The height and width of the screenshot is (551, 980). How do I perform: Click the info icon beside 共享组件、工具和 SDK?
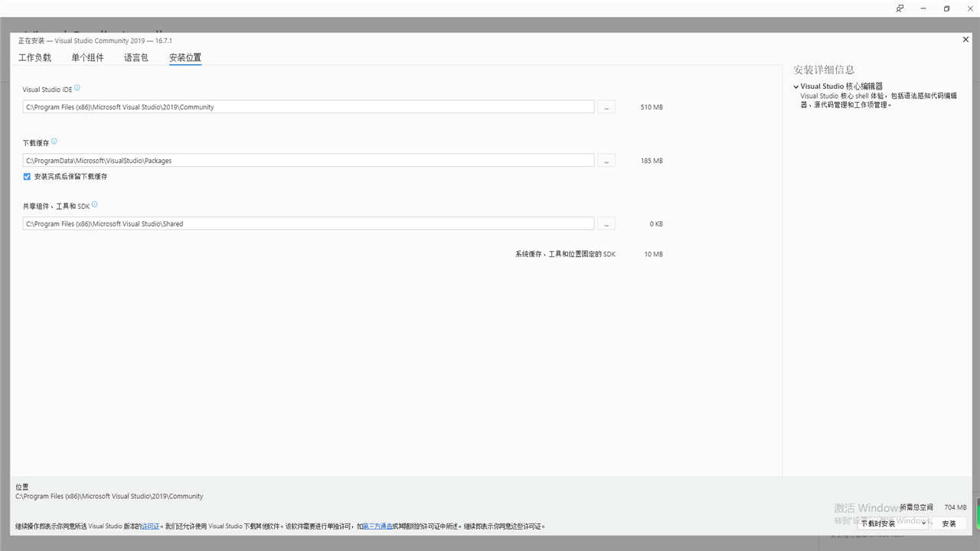point(94,204)
